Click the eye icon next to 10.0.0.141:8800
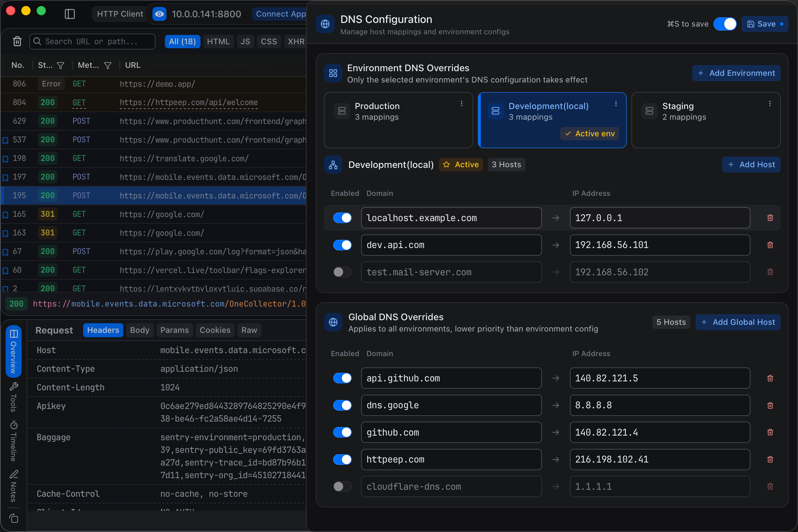This screenshot has height=532, width=798. 159,14
